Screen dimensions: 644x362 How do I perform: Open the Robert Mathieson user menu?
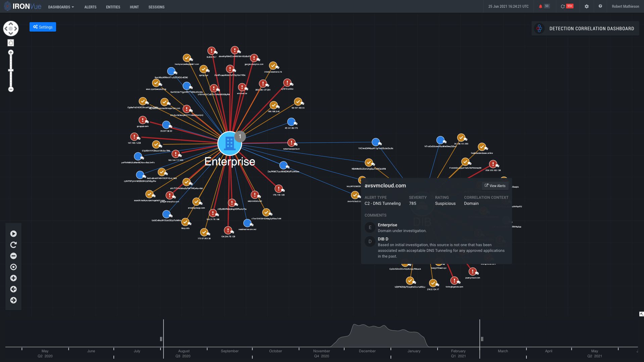click(x=625, y=6)
